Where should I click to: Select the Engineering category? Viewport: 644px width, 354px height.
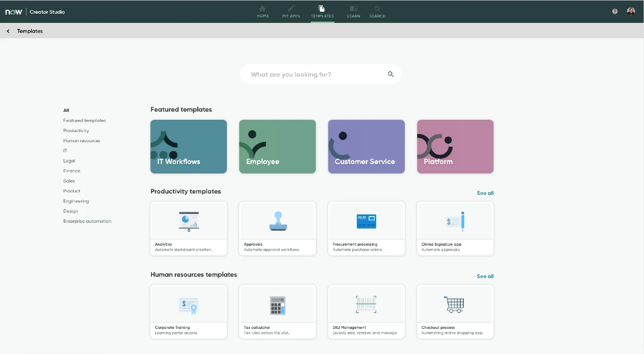(x=76, y=201)
